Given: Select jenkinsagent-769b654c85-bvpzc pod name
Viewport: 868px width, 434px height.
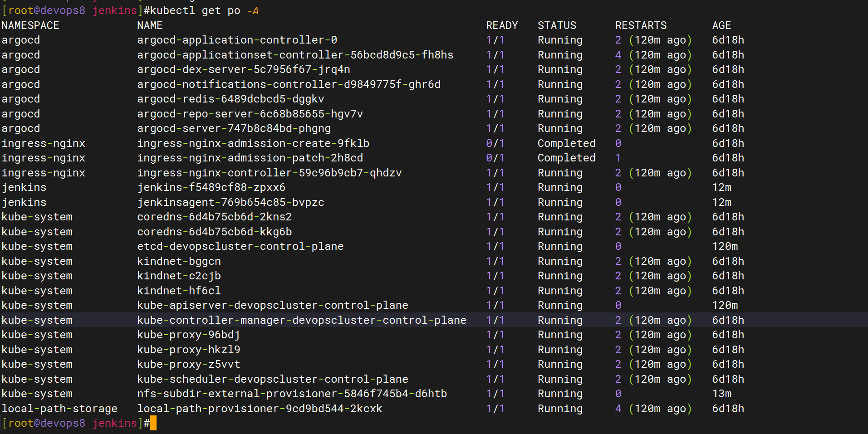Looking at the screenshot, I should (230, 202).
